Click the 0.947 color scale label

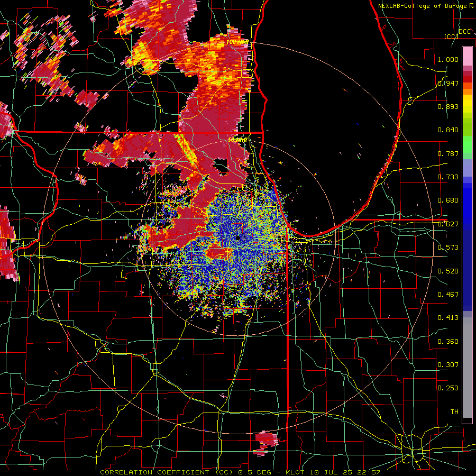(448, 83)
